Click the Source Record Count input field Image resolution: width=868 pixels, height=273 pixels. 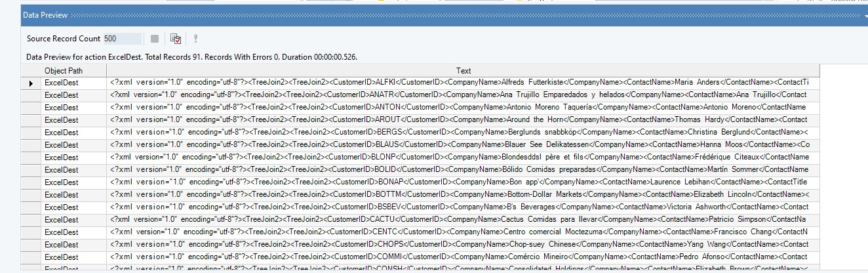[121, 39]
